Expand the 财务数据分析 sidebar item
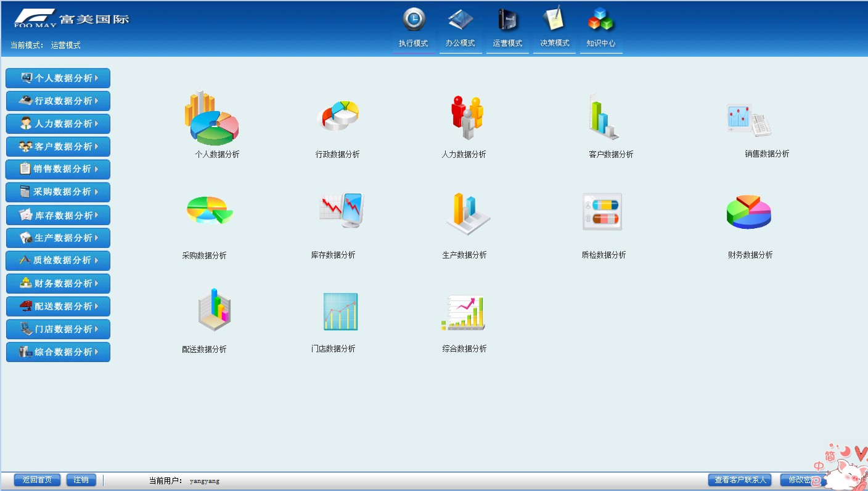Viewport: 868px width, 491px height. 58,284
